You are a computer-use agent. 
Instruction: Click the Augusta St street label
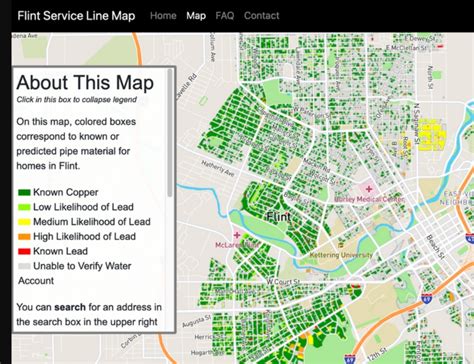tap(196, 321)
